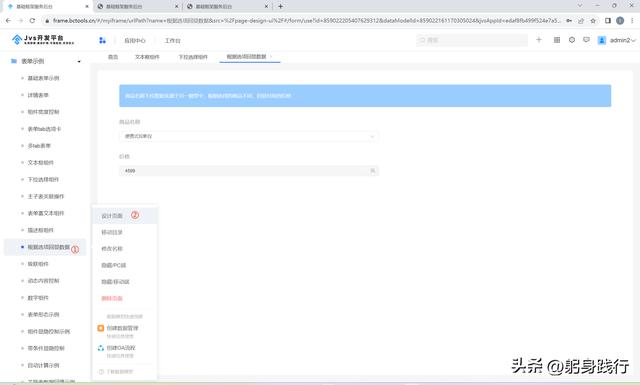Viewport: 640px width, 385px height.
Task: Click the icon inside price field
Action: (x=372, y=171)
